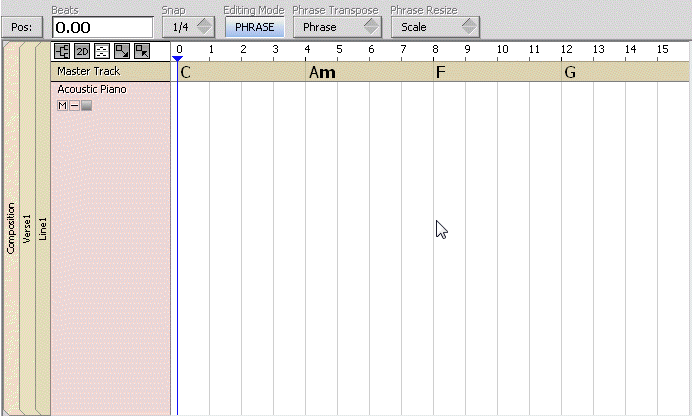Select the Am chord on Master Track
This screenshot has width=692, height=416.
[x=322, y=72]
